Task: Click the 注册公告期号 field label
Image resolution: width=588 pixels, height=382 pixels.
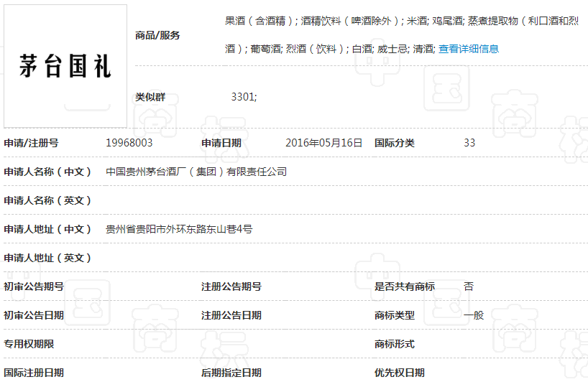Action: click(231, 286)
